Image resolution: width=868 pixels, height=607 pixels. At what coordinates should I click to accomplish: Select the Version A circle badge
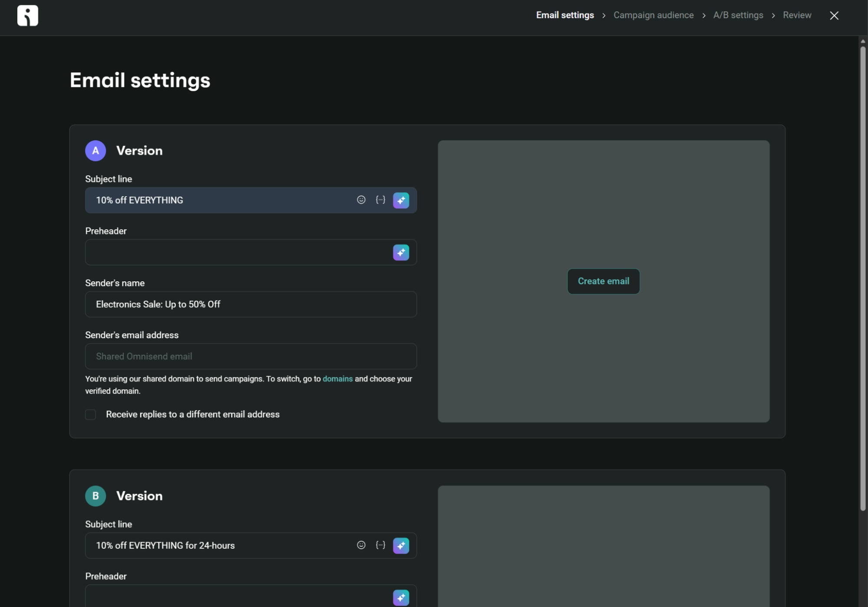[x=96, y=151]
